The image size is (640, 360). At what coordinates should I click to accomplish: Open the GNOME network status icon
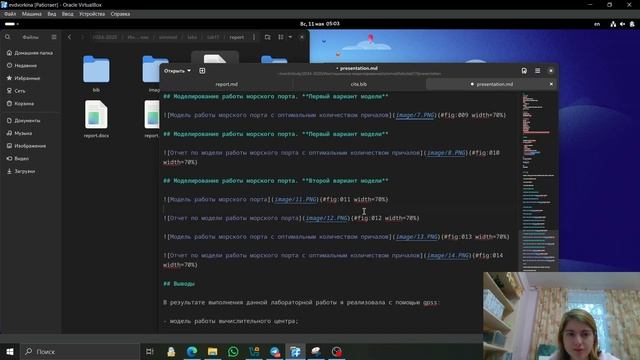(x=613, y=24)
